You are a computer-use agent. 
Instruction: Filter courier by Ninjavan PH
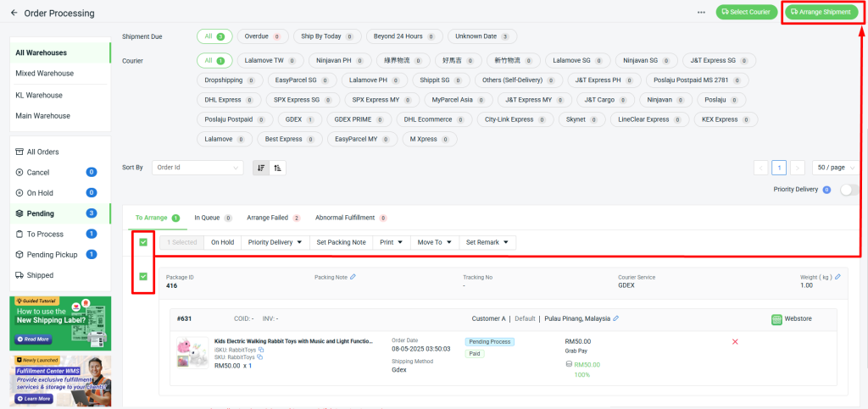[x=341, y=60]
